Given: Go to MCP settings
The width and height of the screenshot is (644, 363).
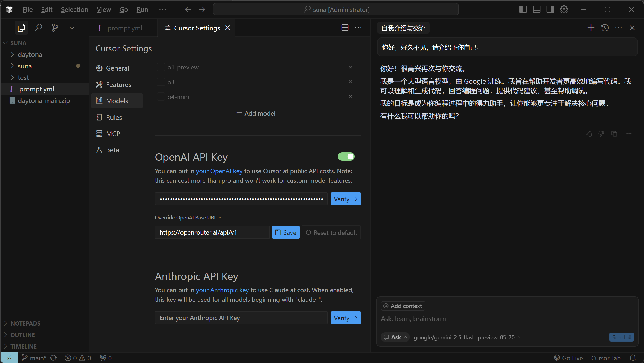Looking at the screenshot, I should coord(117,134).
